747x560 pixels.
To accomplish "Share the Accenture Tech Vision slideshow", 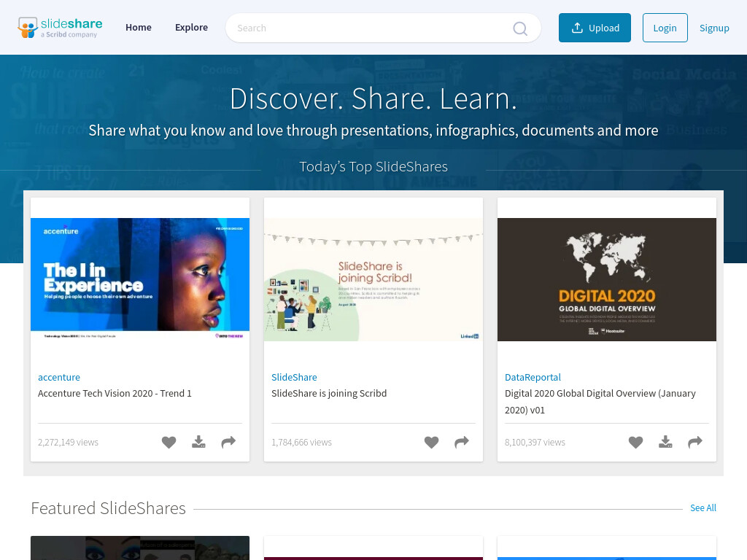I will 228,442.
